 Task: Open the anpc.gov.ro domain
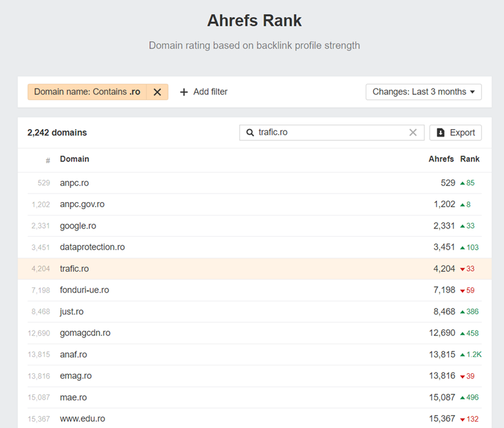coord(82,205)
